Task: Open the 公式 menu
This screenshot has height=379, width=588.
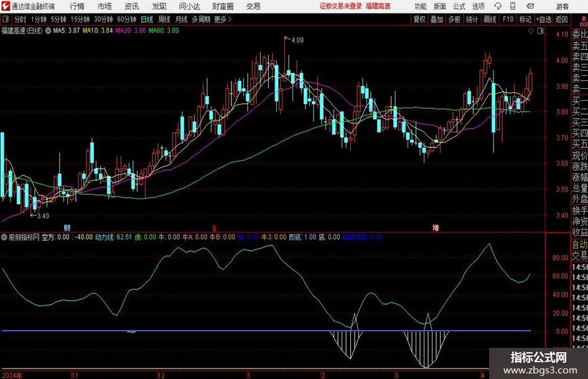Action: pos(459,6)
